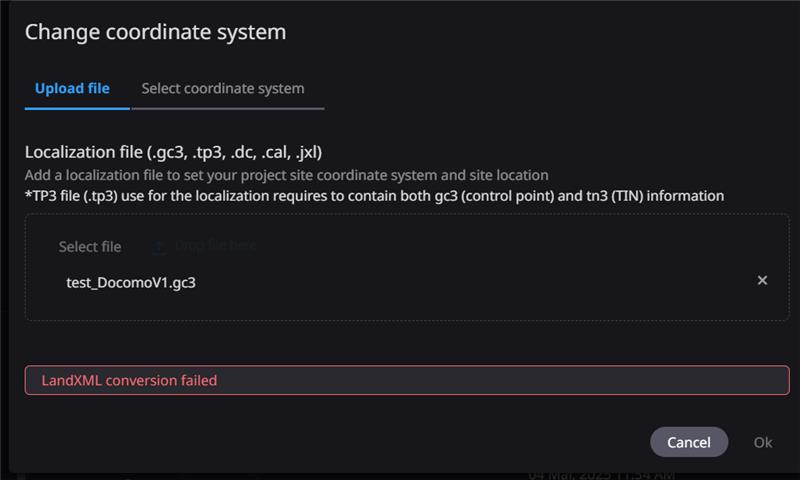
Task: Click the timestamp behind the dialog
Action: click(601, 476)
